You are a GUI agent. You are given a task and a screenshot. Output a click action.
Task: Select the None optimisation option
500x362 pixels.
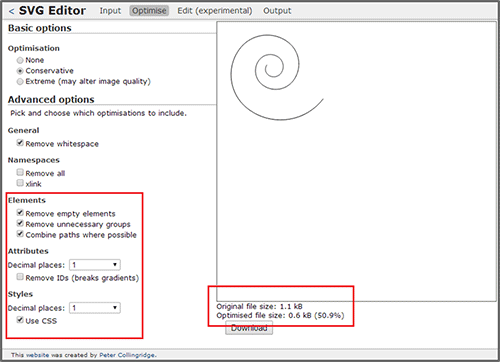coord(20,60)
